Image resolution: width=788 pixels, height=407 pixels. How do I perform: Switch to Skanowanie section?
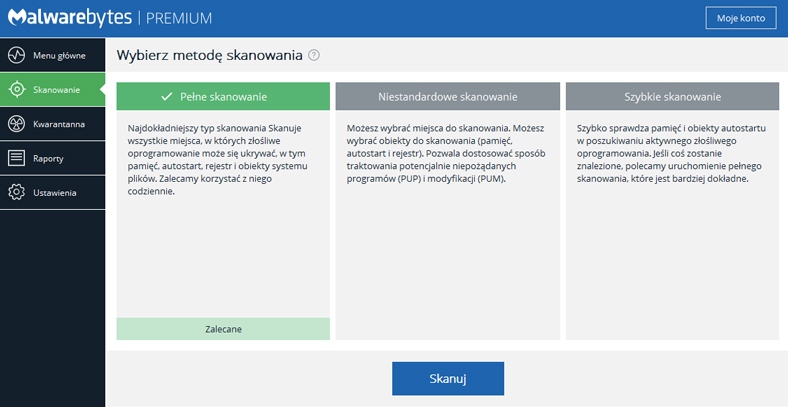pyautogui.click(x=53, y=89)
